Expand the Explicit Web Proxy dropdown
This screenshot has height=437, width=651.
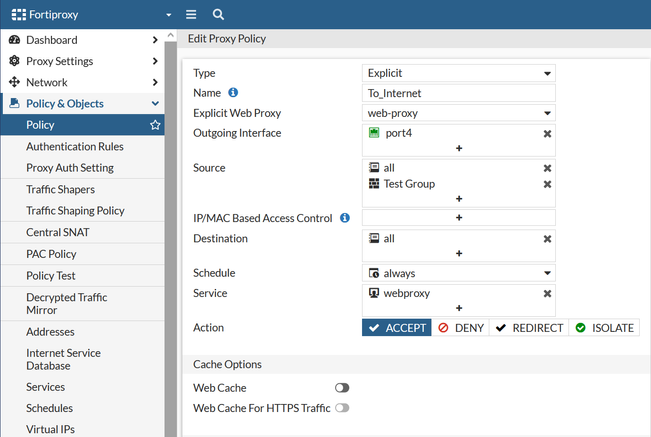point(458,113)
